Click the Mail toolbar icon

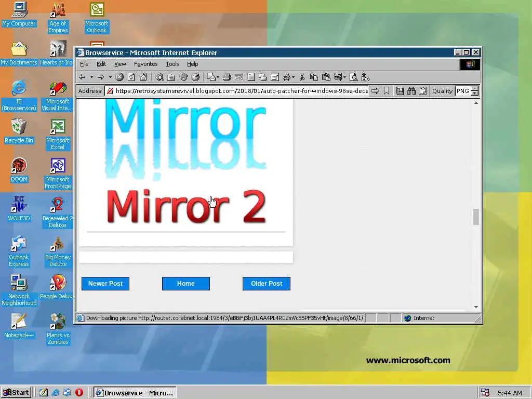point(211,77)
